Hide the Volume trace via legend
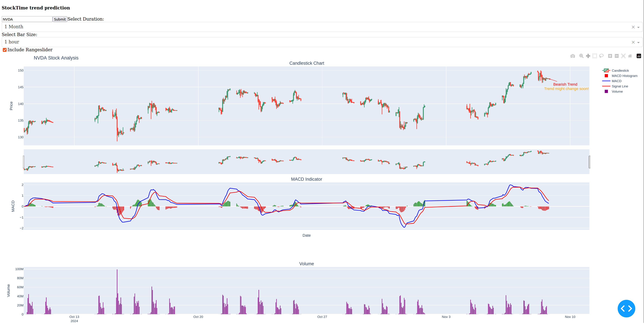The width and height of the screenshot is (644, 327). coord(617,92)
